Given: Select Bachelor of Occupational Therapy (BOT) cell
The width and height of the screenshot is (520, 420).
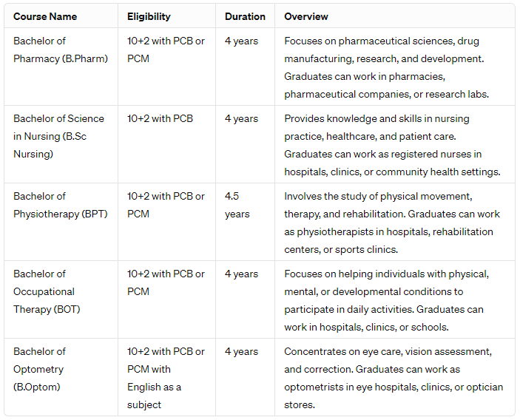Looking at the screenshot, I should click(x=44, y=291).
